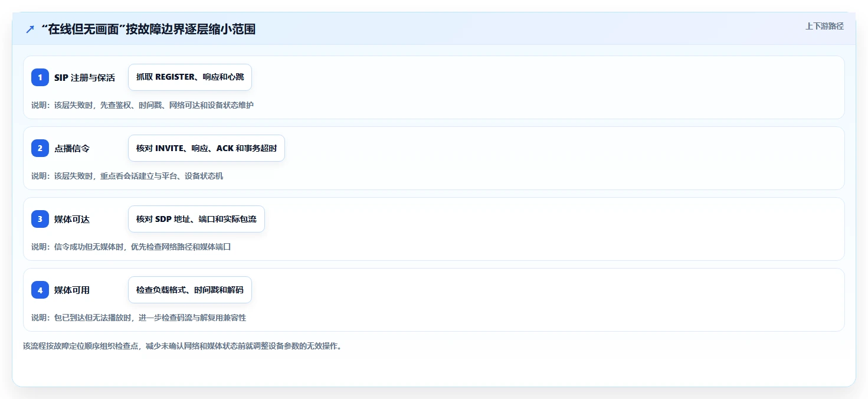
Task: Select step number 1 badge
Action: tap(40, 77)
